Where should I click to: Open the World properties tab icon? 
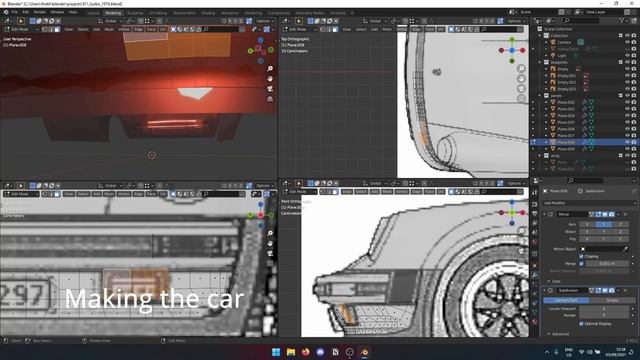point(534,242)
